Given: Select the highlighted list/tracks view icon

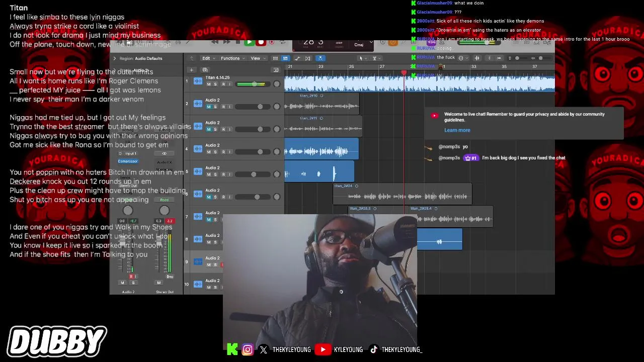Looking at the screenshot, I should 285,58.
